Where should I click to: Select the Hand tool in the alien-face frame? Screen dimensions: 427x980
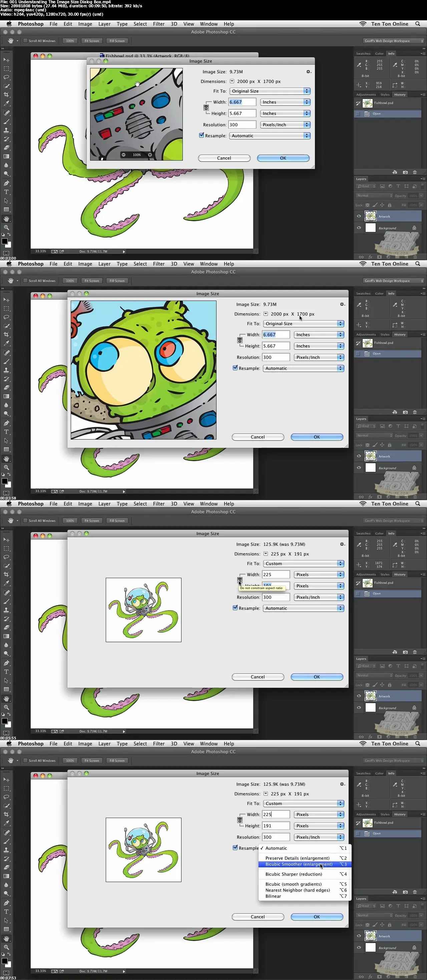pos(6,459)
